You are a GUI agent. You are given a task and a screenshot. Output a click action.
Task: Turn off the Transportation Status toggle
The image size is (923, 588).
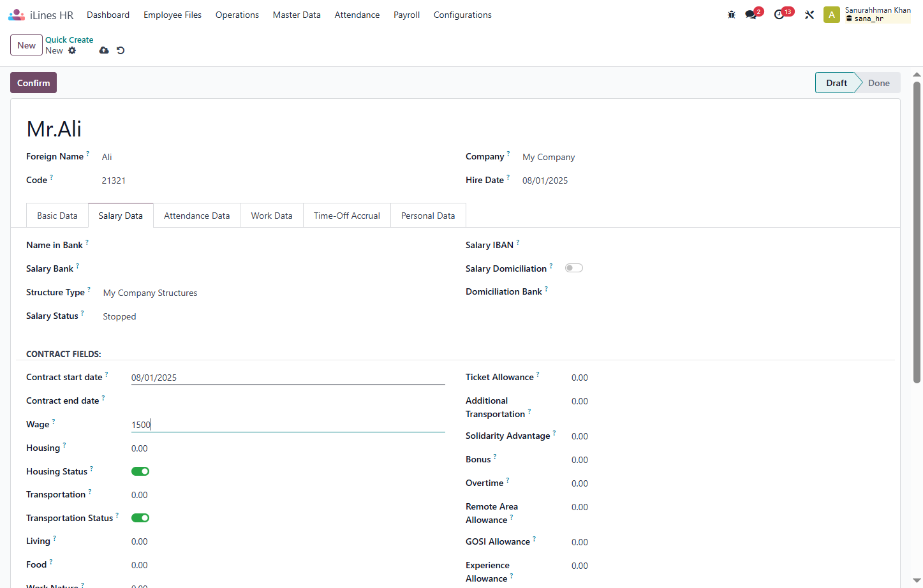[x=140, y=518]
